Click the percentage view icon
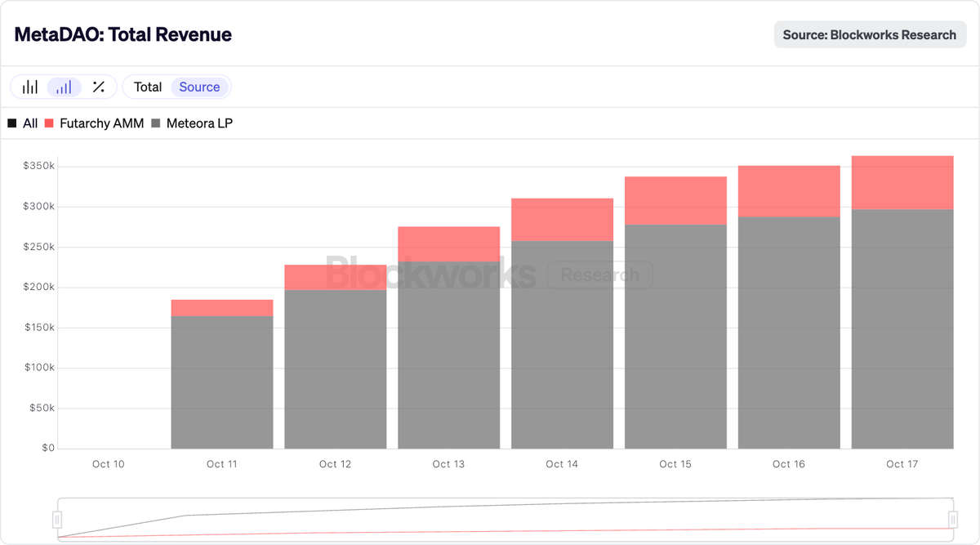Image resolution: width=980 pixels, height=545 pixels. (x=98, y=86)
